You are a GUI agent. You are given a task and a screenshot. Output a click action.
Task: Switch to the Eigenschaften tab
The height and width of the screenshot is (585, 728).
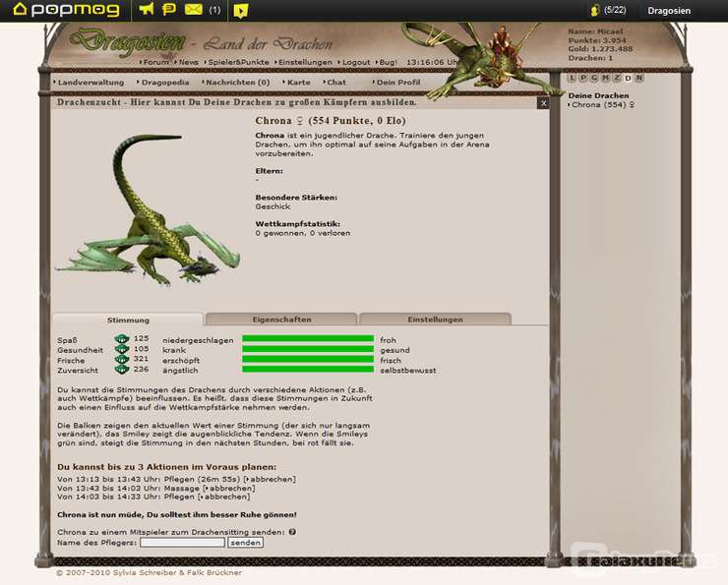pos(281,320)
